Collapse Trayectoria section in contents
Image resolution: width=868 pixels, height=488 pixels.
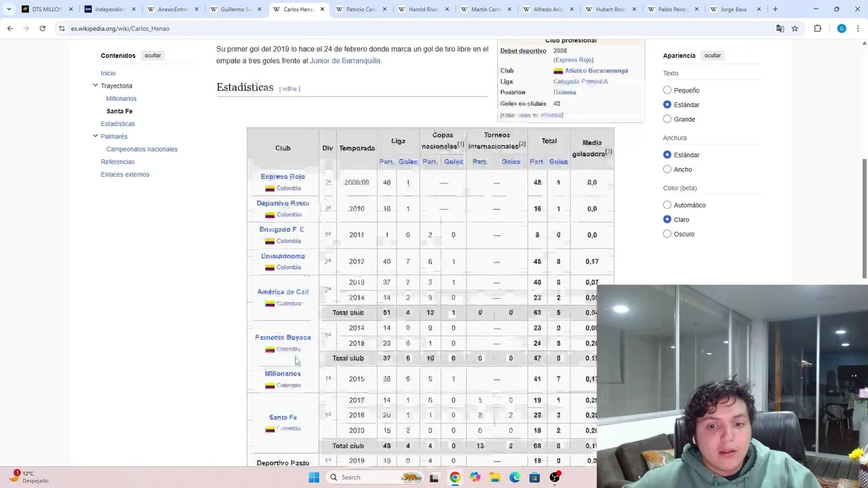(95, 85)
